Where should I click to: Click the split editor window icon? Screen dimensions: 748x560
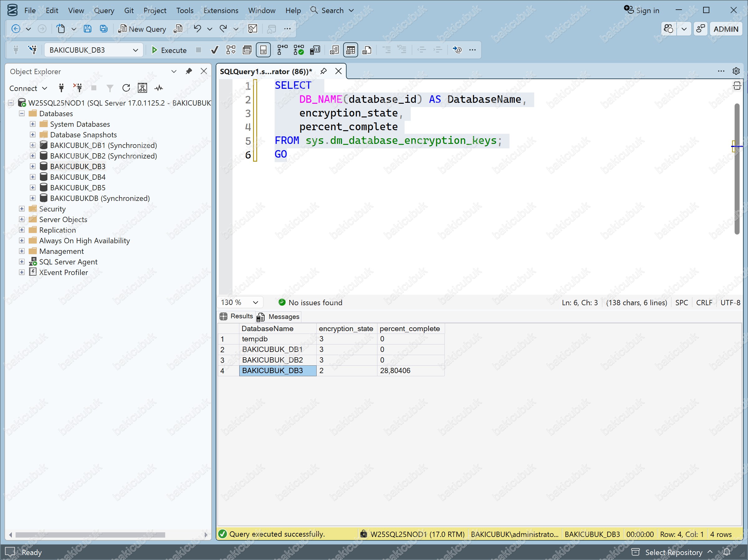pyautogui.click(x=737, y=86)
